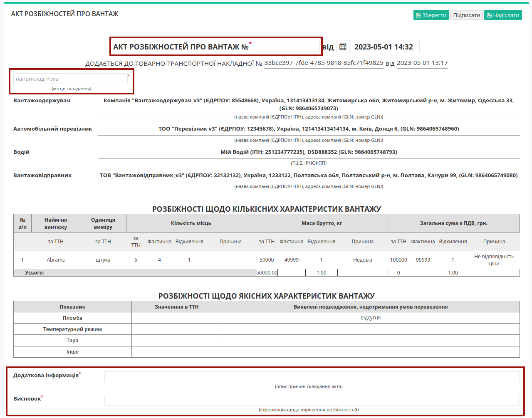Click the Підписати button
532x418 pixels.
click(x=467, y=15)
